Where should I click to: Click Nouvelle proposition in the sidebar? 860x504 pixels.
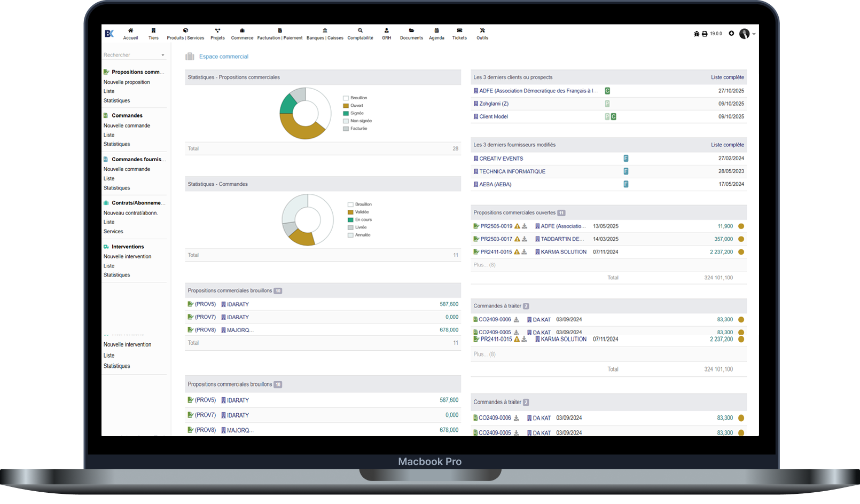point(127,82)
